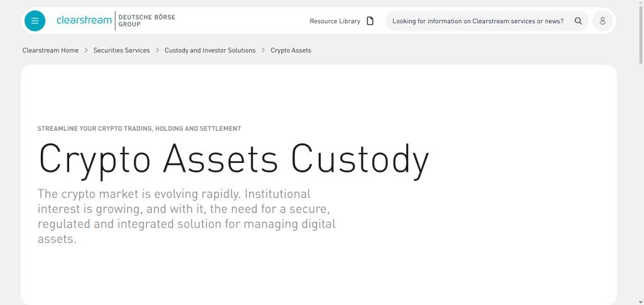This screenshot has width=644, height=305.
Task: Click the Resource Library document icon
Action: point(370,21)
